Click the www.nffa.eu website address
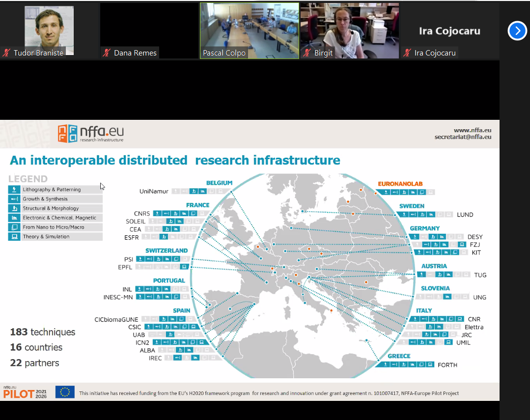Screen dimensions: 530x420 [473, 130]
